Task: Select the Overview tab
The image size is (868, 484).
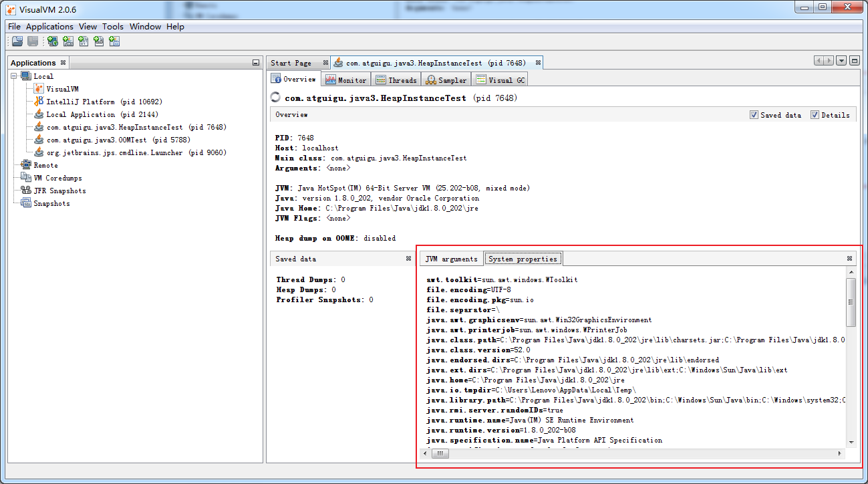Action: pyautogui.click(x=294, y=79)
